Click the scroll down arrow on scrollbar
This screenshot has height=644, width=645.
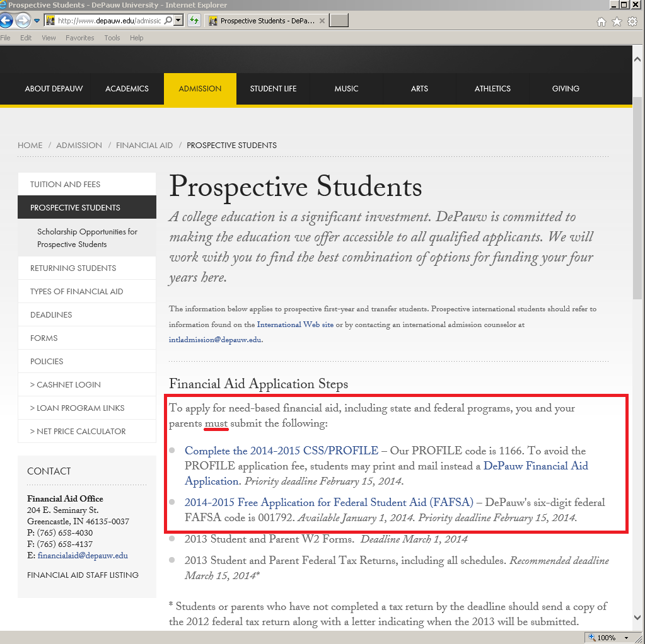(x=637, y=618)
